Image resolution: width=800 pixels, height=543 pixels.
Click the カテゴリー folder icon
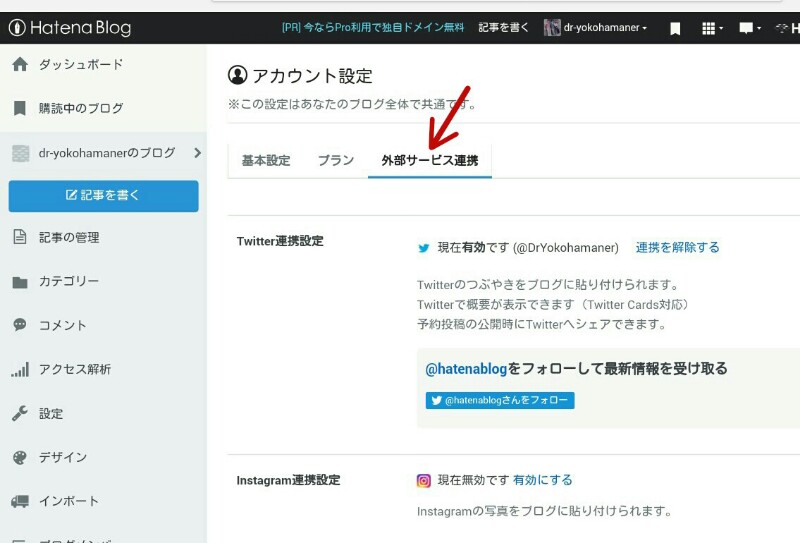tap(20, 282)
